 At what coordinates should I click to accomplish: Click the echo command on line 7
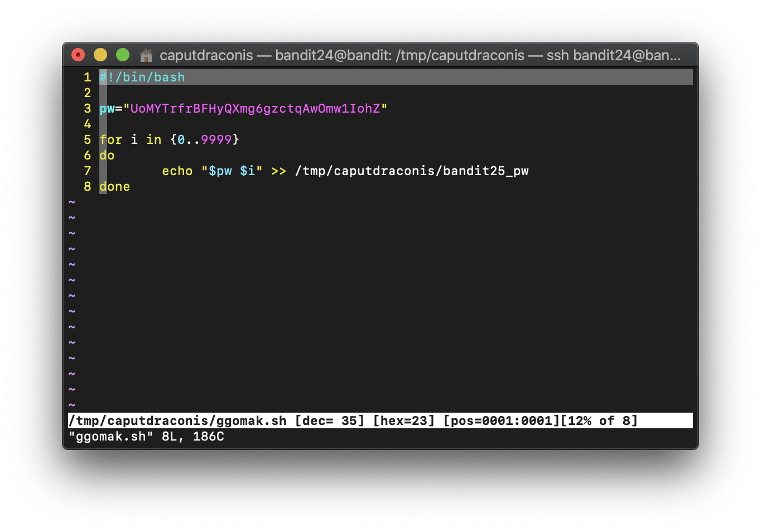(x=177, y=171)
